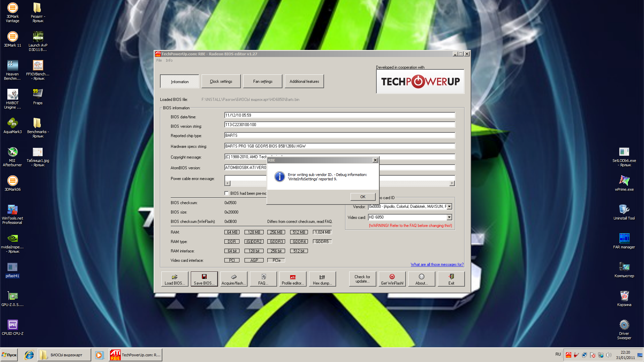644x362 pixels.
Task: Open the FAQ button
Action: click(x=263, y=279)
